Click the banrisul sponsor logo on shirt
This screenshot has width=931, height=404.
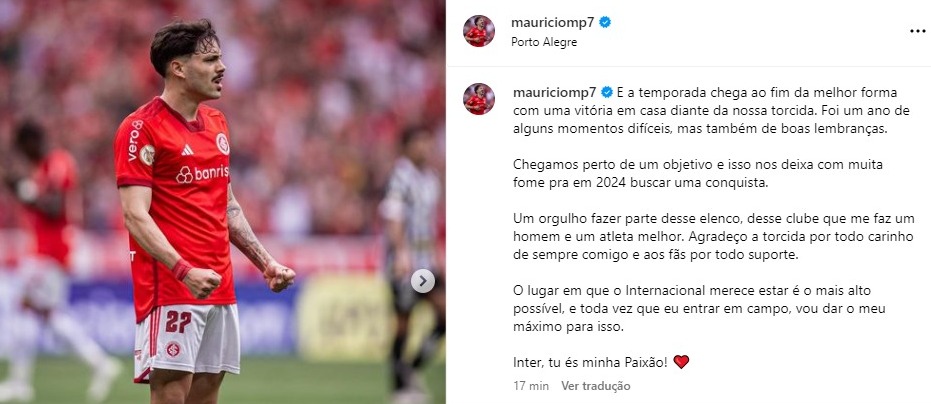[x=202, y=174]
